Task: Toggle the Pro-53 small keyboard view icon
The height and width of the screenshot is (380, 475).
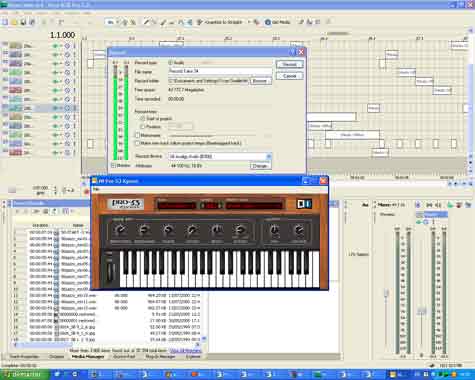Action: (304, 204)
